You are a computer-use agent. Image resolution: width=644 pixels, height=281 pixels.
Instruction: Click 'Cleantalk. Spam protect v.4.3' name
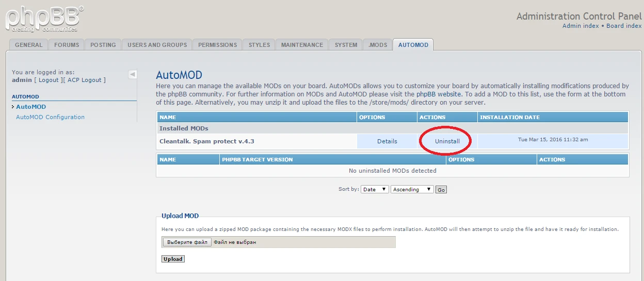[x=207, y=141]
